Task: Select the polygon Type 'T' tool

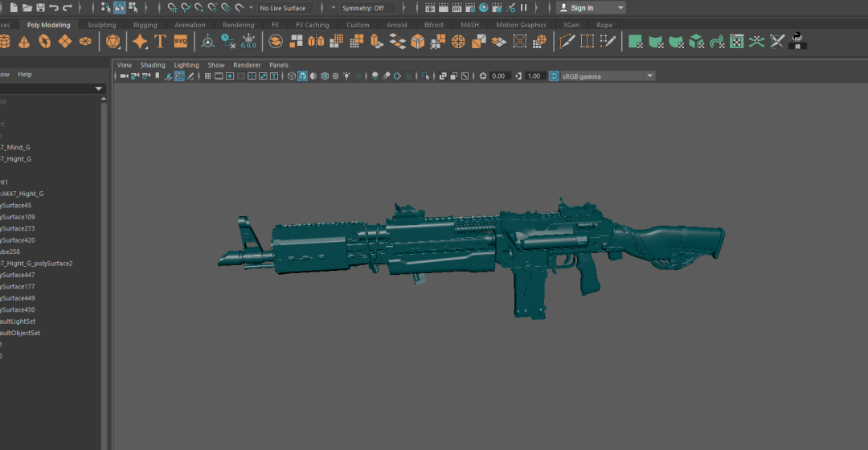Action: pos(160,42)
